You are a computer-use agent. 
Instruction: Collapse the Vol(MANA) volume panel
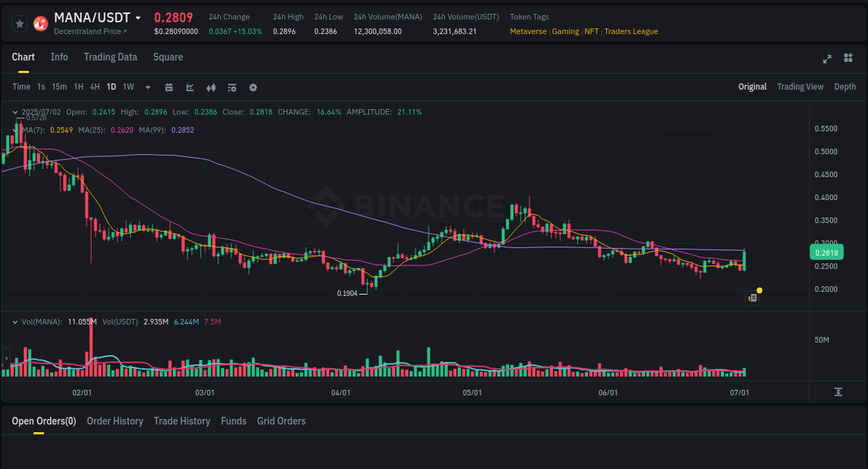[x=15, y=322]
